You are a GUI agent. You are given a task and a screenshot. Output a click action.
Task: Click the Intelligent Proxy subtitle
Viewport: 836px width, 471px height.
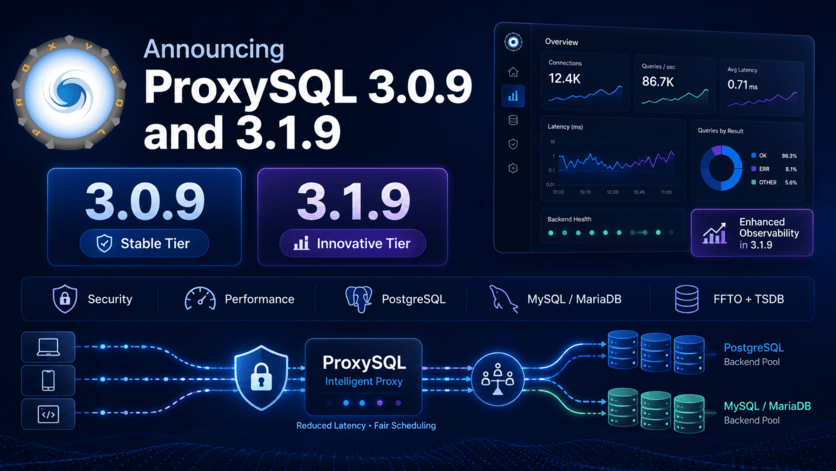364,381
